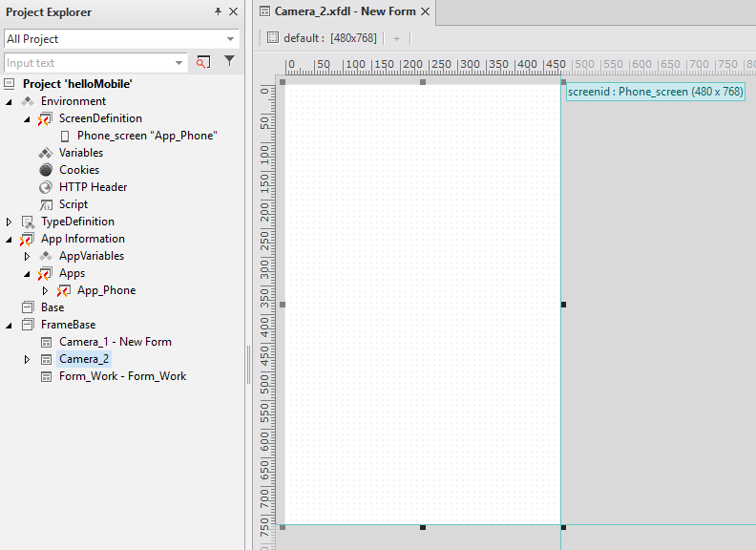Select Project 'helloMobile' root node
Screen dimensions: 756x550
77,84
